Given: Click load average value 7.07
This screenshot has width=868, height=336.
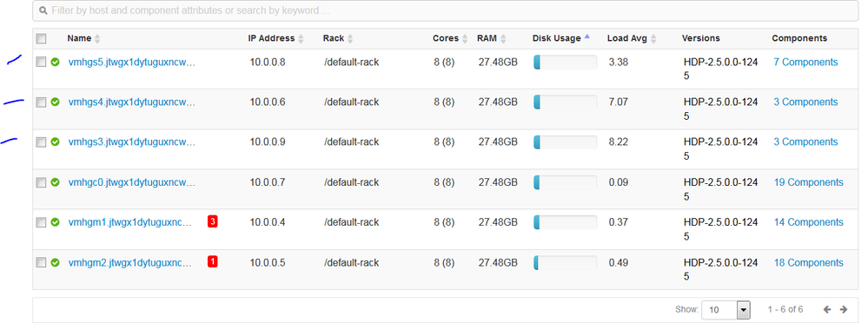Looking at the screenshot, I should click(x=619, y=102).
